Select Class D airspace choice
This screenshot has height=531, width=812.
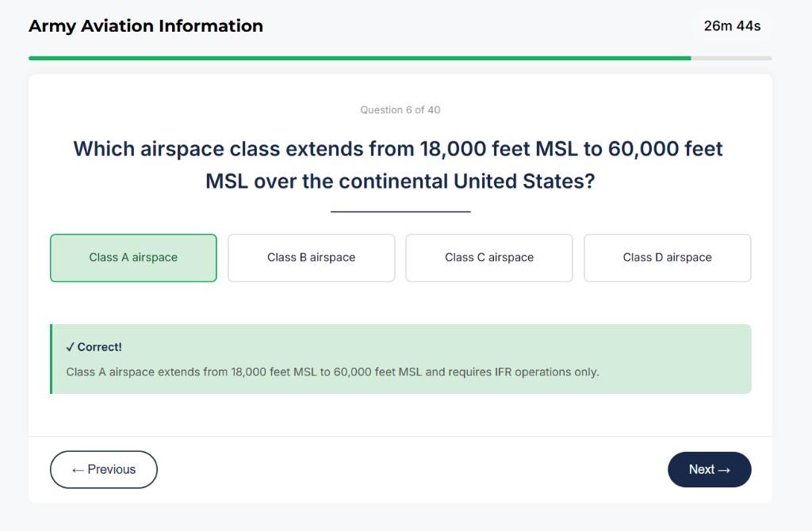click(x=667, y=258)
